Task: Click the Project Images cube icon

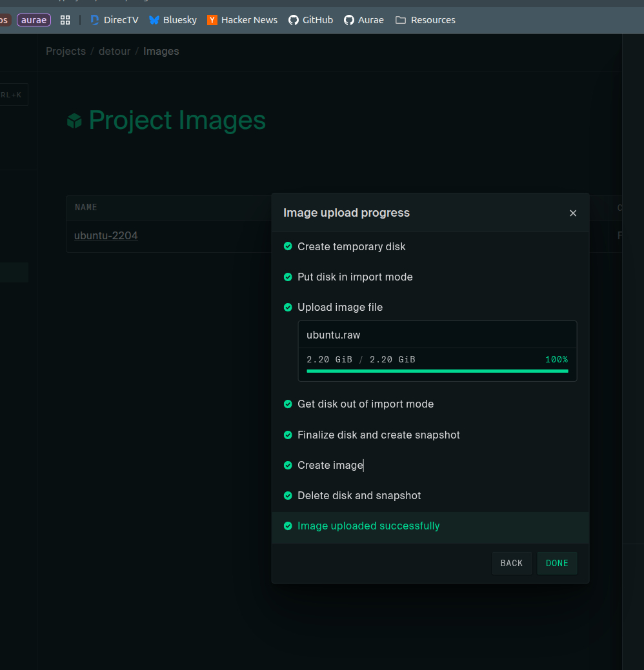Action: [75, 121]
